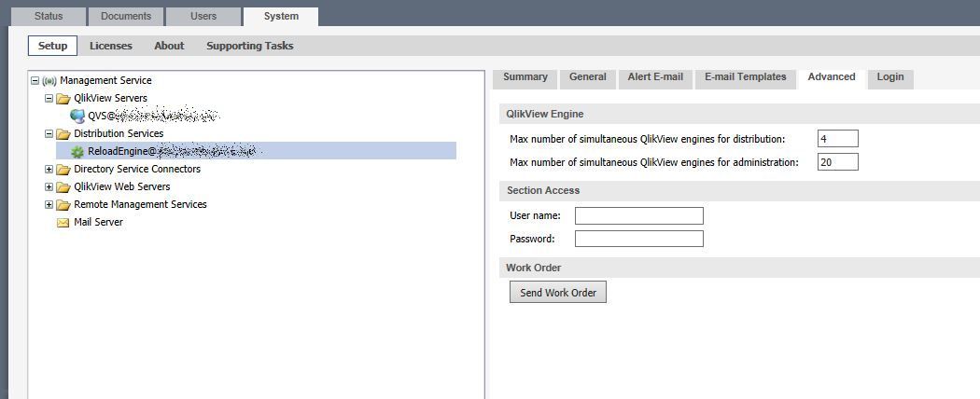Select the Advanced tab

pyautogui.click(x=832, y=77)
